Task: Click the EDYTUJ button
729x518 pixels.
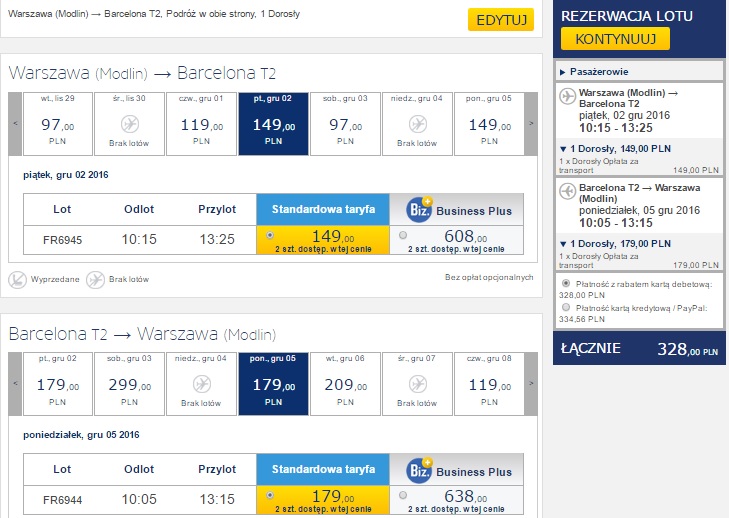Action: (501, 20)
